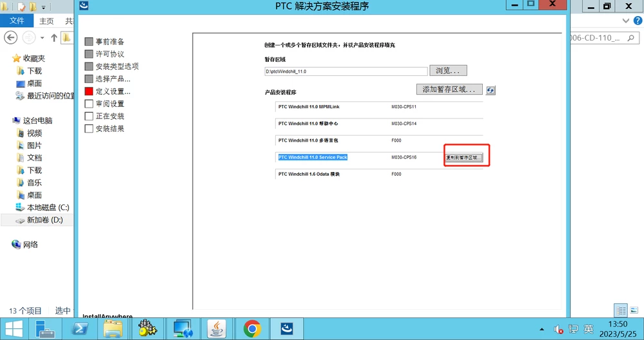The width and height of the screenshot is (644, 340).
Task: Switch Explorer to large icons view
Action: (x=634, y=310)
